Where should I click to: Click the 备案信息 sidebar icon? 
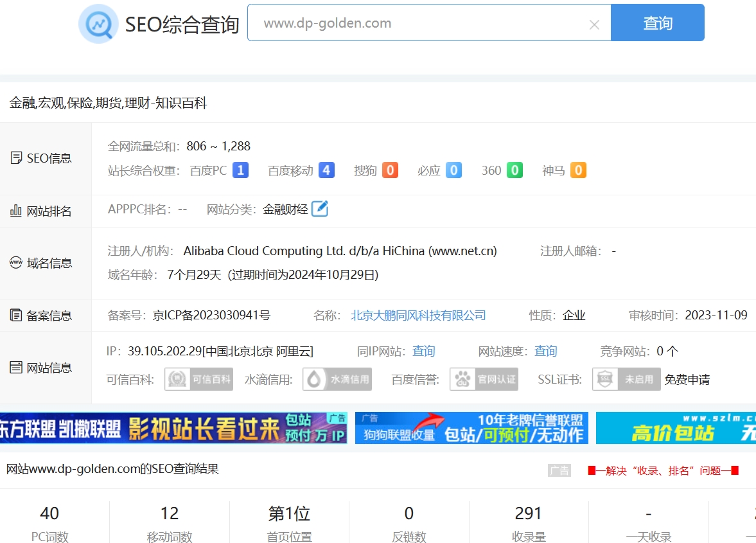click(x=16, y=315)
